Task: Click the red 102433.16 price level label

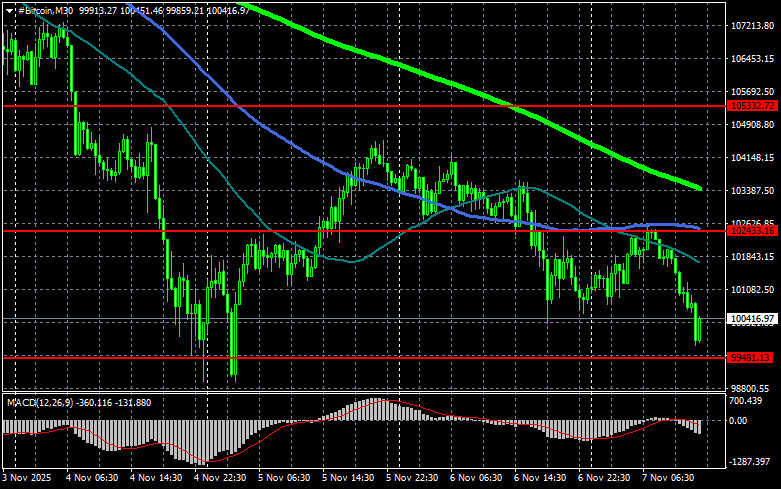Action: pos(752,231)
